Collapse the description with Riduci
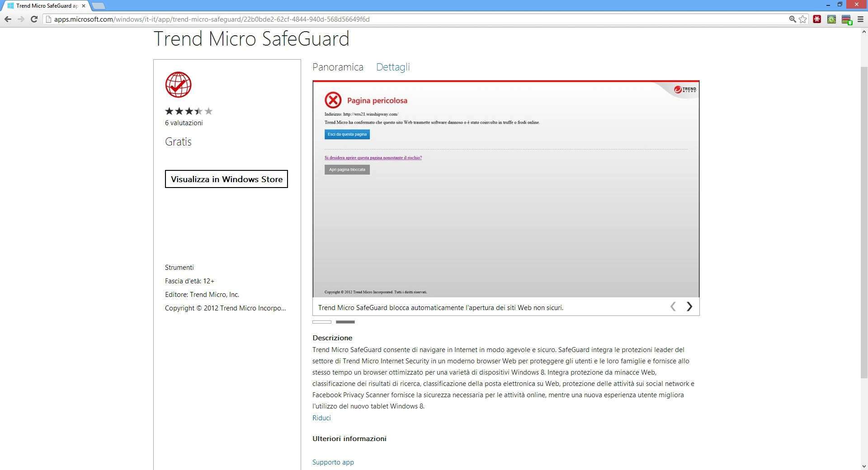This screenshot has height=470, width=868. tap(321, 418)
